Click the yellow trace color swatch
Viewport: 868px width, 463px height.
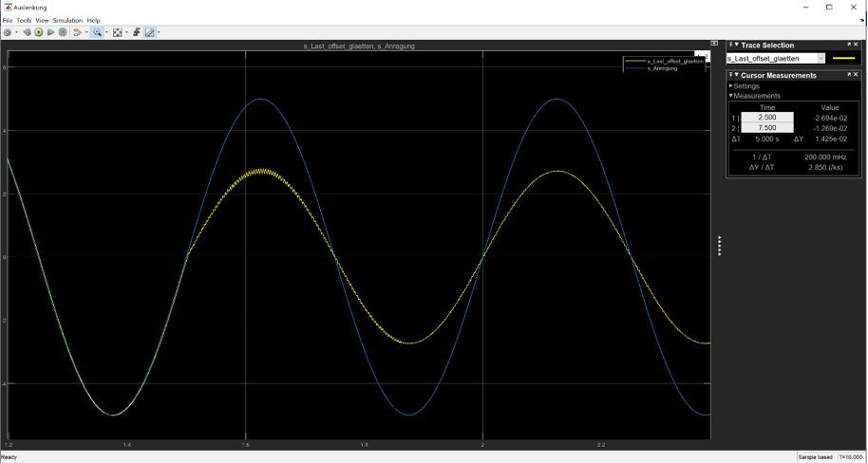pyautogui.click(x=843, y=59)
